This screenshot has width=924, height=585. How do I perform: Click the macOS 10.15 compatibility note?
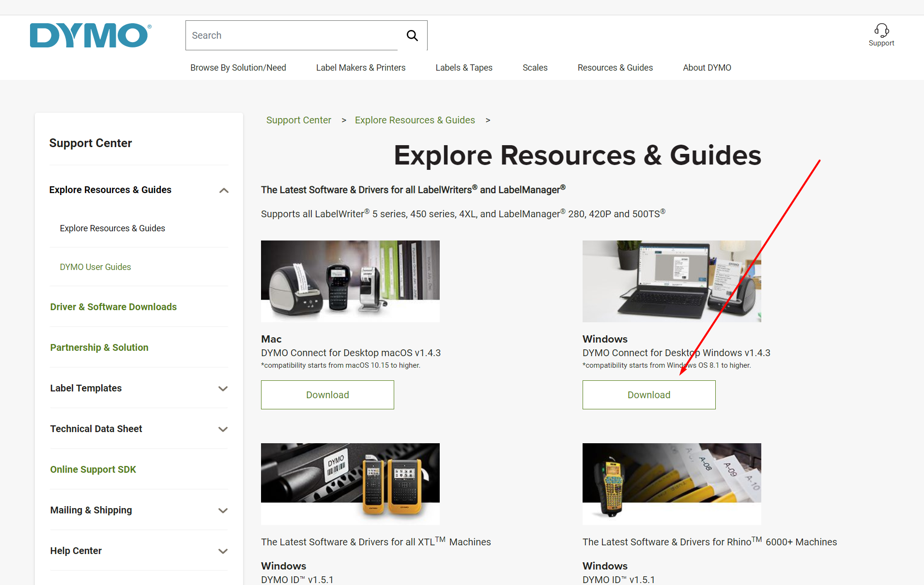[x=340, y=365]
